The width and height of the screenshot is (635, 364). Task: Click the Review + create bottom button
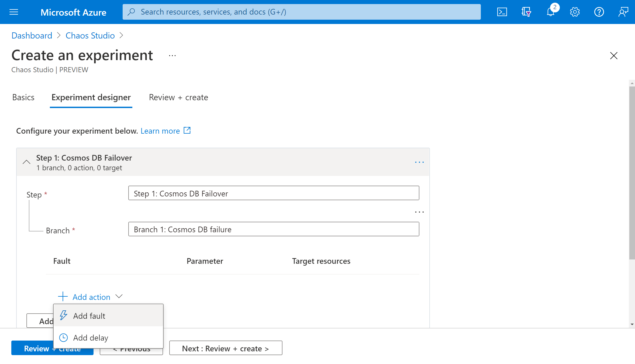[x=52, y=348]
